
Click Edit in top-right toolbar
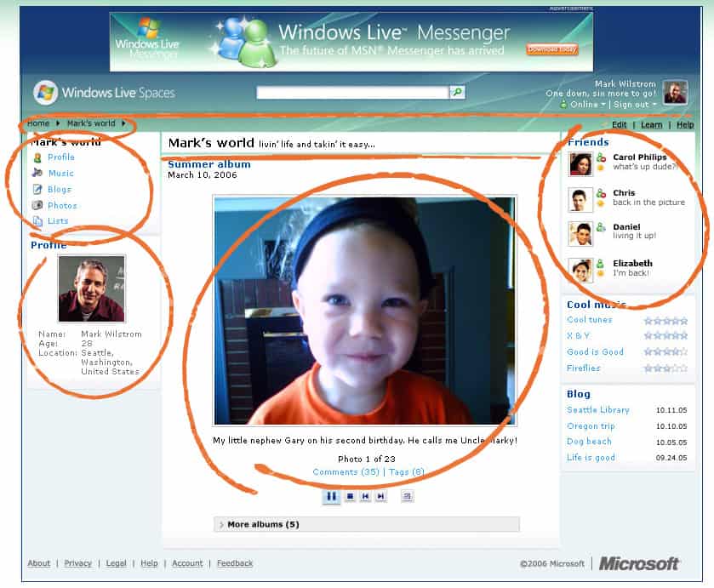coord(619,125)
